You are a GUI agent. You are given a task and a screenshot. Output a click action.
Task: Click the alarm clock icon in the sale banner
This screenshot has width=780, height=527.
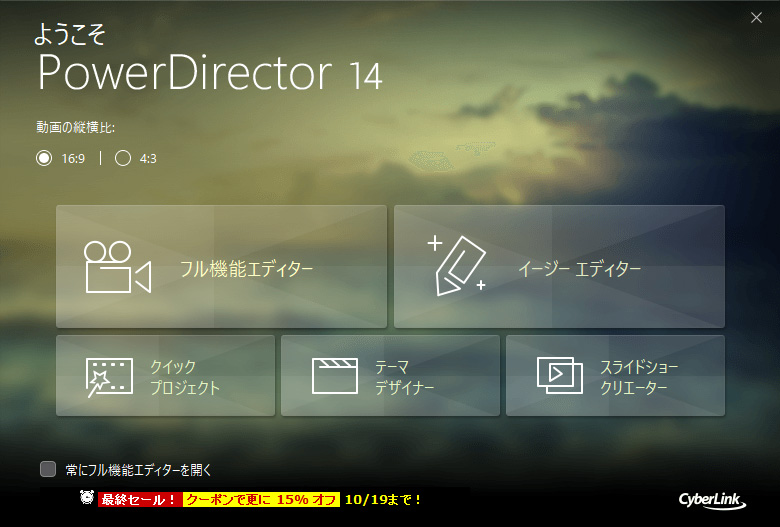(x=87, y=497)
